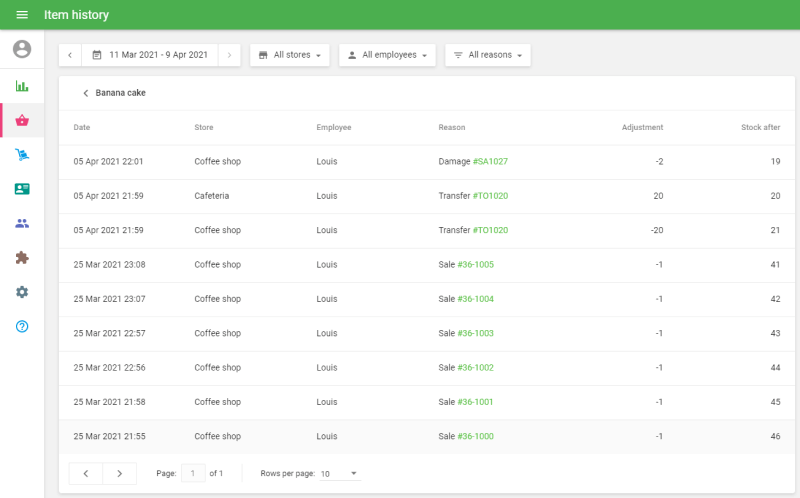The height and width of the screenshot is (498, 800).
Task: Click date 25 Mar 2021 23:08
Action: (x=109, y=264)
